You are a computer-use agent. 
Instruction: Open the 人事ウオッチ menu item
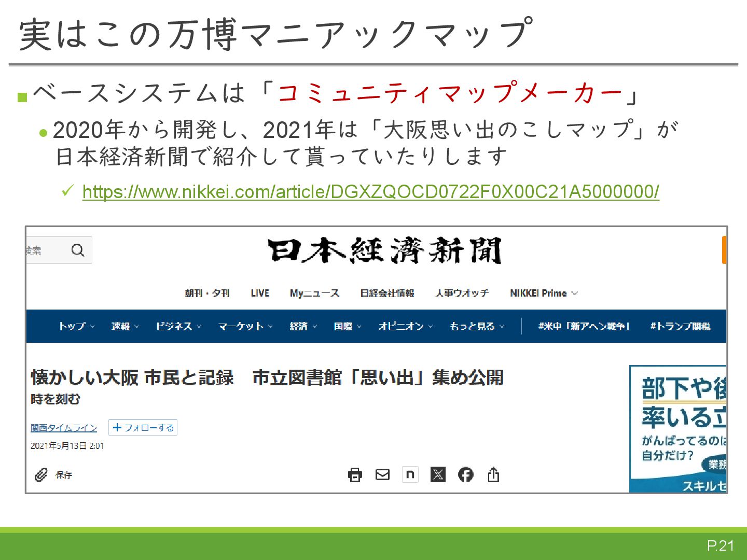click(462, 293)
